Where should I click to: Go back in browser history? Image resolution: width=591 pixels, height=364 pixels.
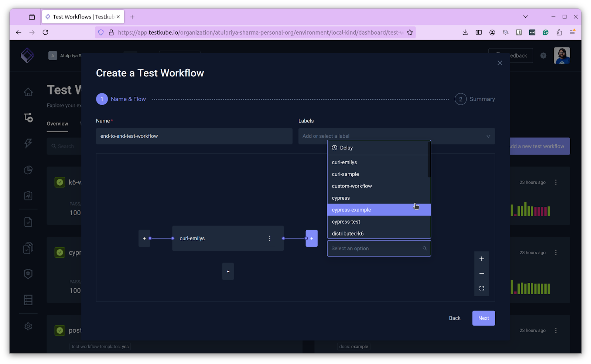(x=18, y=32)
